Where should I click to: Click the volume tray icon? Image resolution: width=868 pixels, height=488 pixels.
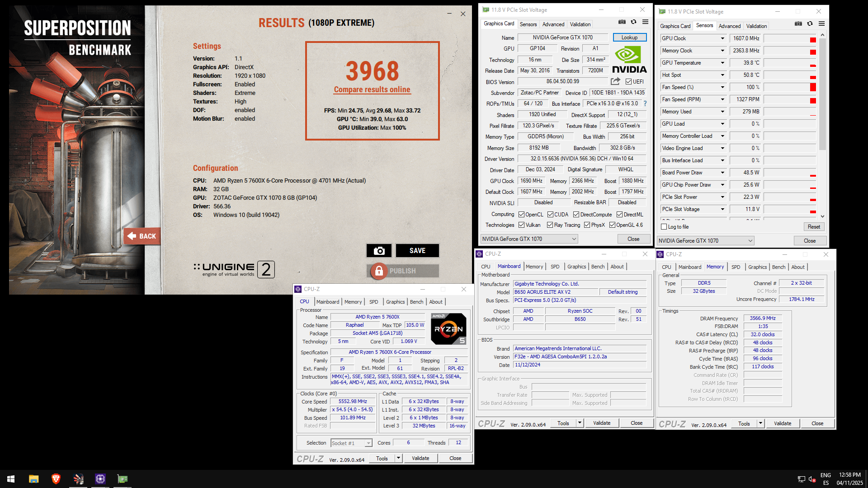coord(812,479)
